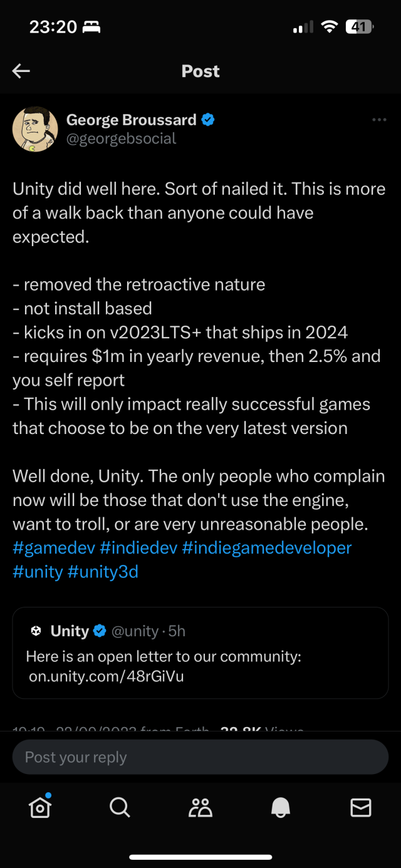This screenshot has width=401, height=868.
Task: Tap the #indiegamedeveloper hashtag
Action: [267, 548]
